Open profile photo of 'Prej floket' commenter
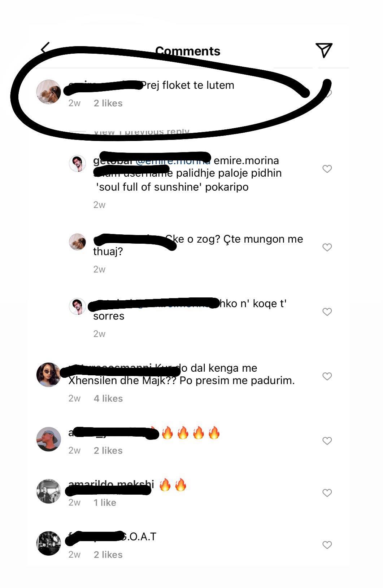The image size is (383, 588). pyautogui.click(x=49, y=92)
